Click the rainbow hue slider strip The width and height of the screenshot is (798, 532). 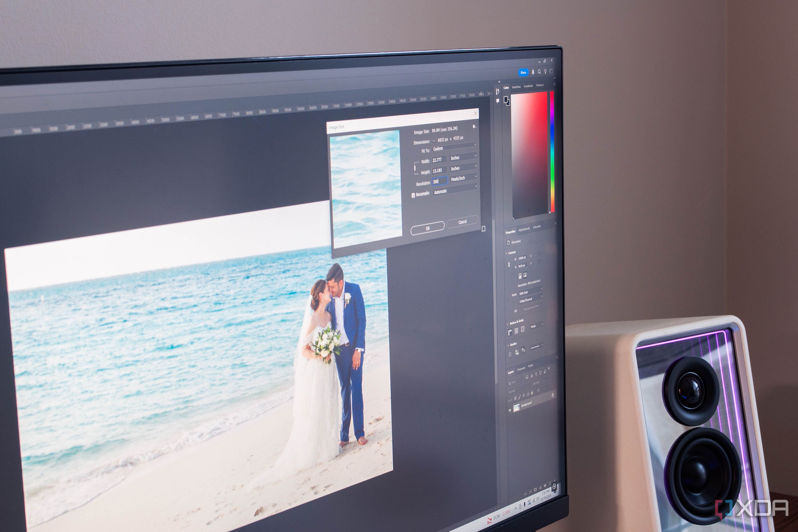(552, 152)
